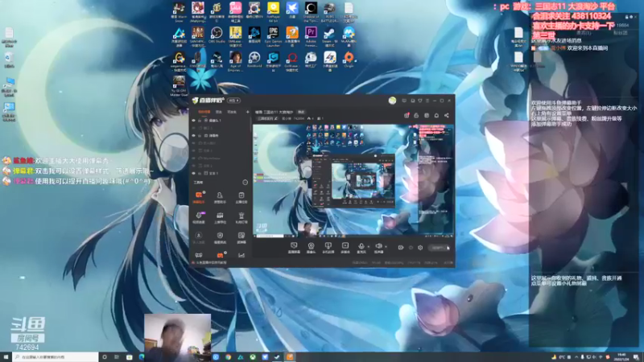Screen dimensions: 644x362
Task: Click the recording camera icon near settings gear
Action: [401, 248]
